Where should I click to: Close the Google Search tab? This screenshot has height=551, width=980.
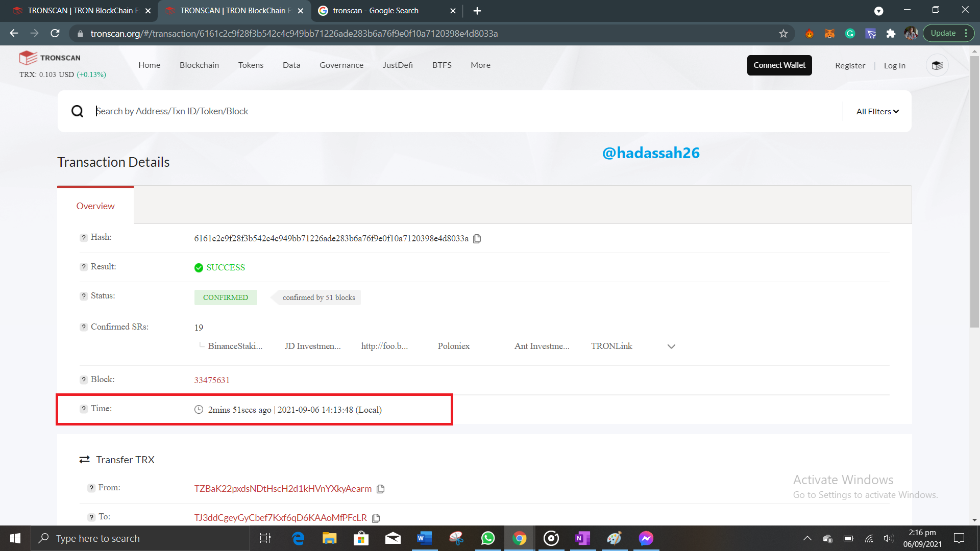(x=453, y=11)
